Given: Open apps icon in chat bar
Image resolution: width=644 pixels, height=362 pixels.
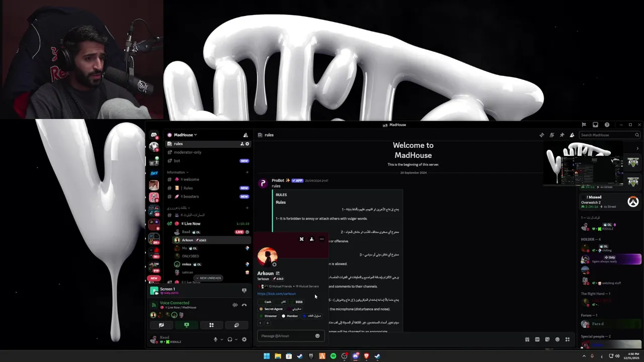Looking at the screenshot, I should coord(568,339).
